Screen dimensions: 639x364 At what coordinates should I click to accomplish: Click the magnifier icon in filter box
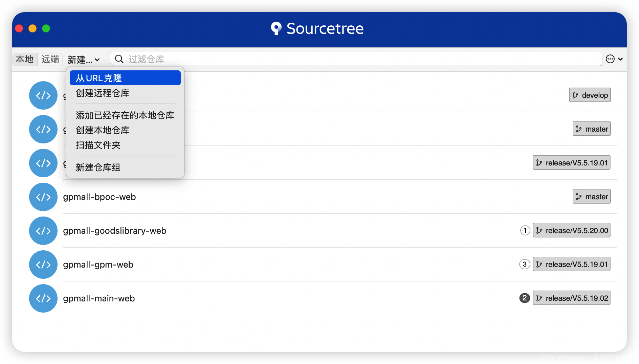(x=119, y=59)
